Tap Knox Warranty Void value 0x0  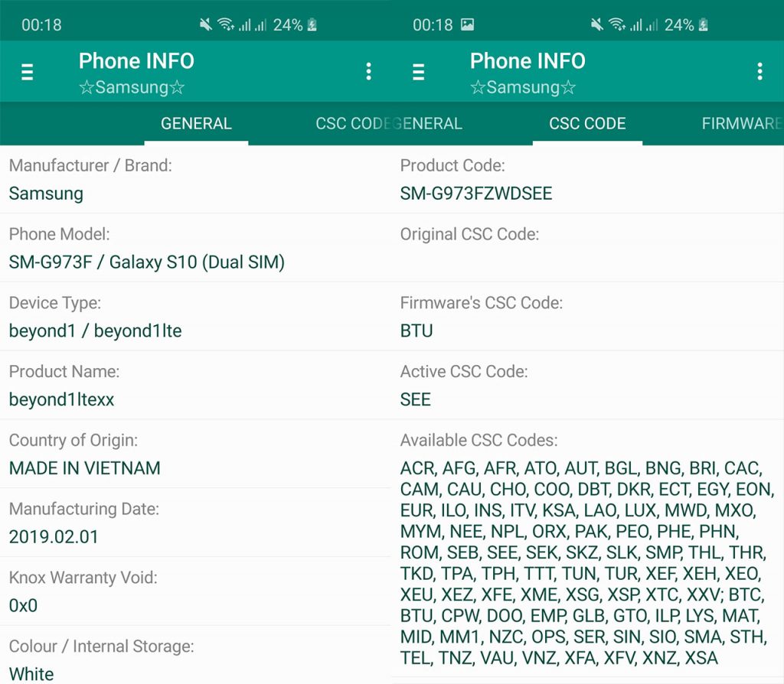pos(23,605)
